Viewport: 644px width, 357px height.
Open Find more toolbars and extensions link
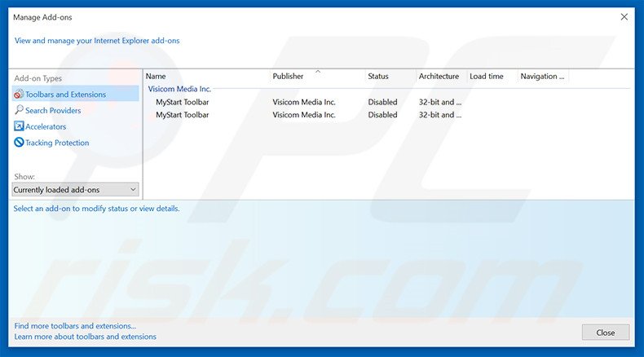pyautogui.click(x=75, y=326)
